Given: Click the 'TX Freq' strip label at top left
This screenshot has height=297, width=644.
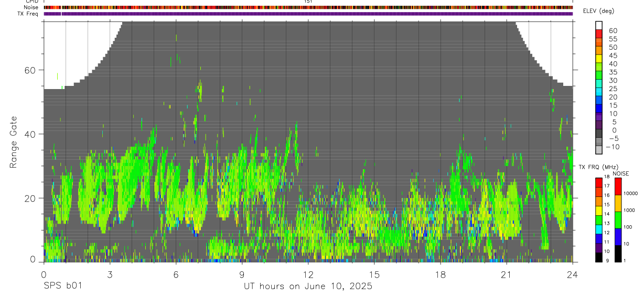Looking at the screenshot, I should pos(28,14).
